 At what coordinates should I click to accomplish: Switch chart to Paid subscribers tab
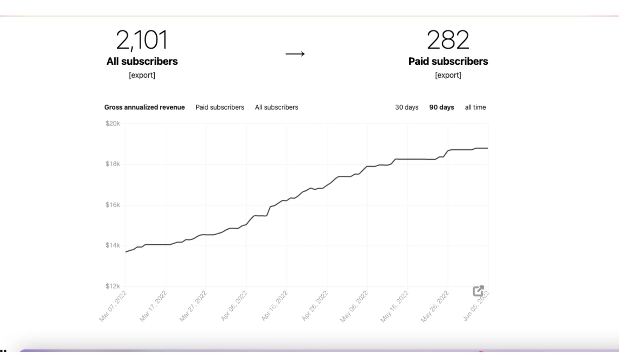[x=220, y=107]
